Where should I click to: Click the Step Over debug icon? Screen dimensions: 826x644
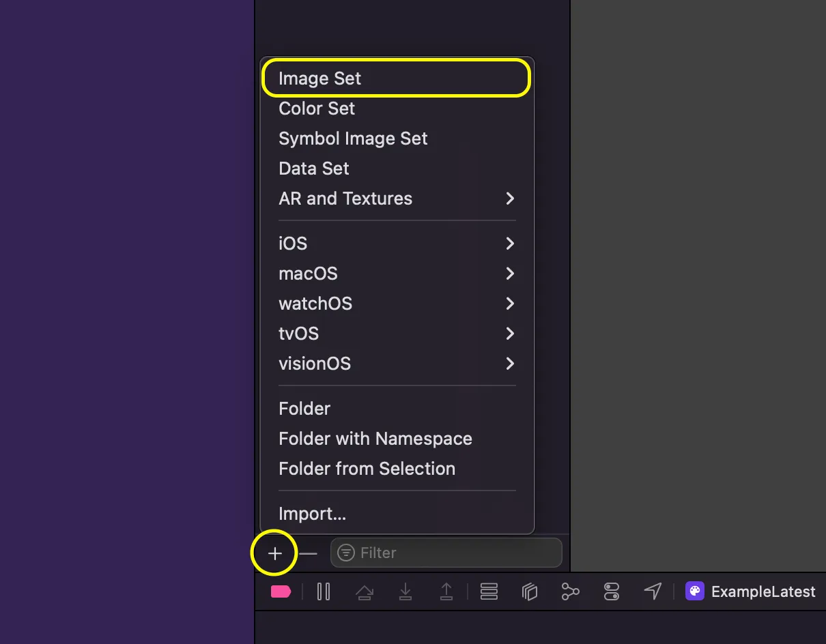pos(365,591)
